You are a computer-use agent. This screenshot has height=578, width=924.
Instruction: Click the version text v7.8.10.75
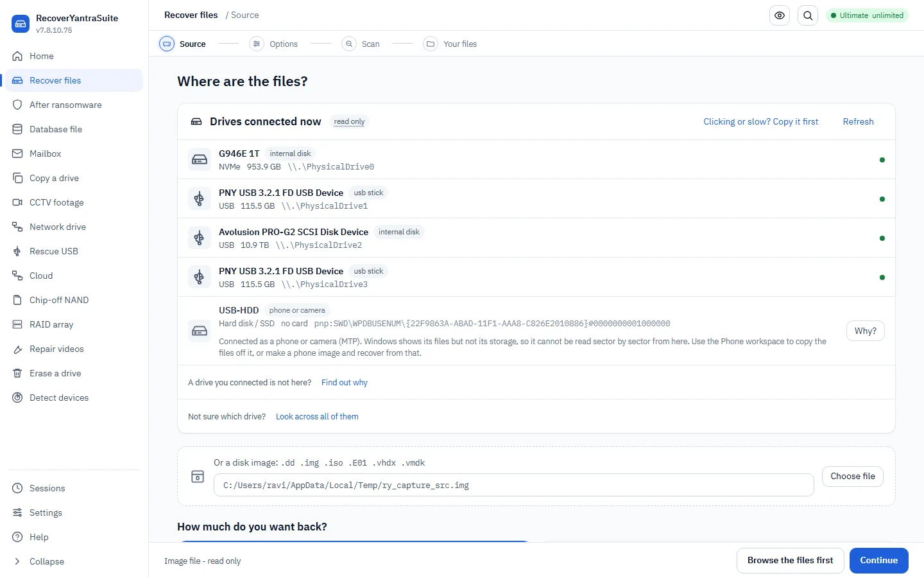pyautogui.click(x=55, y=30)
